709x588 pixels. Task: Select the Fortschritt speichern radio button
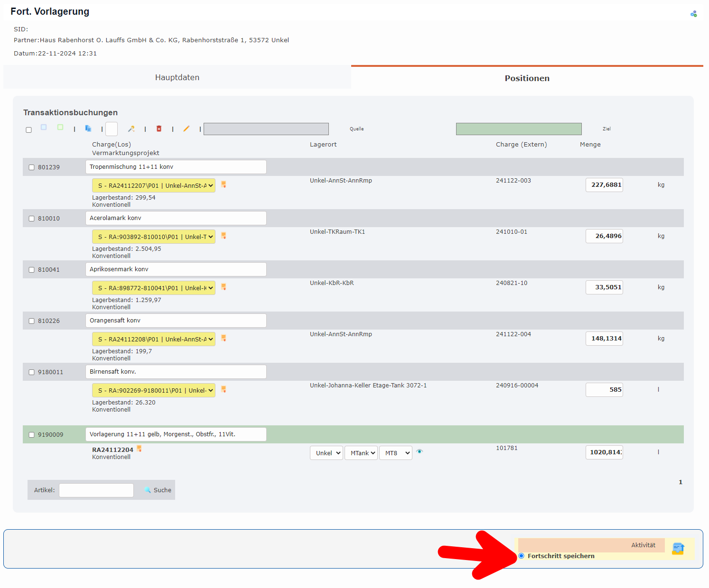tap(522, 556)
